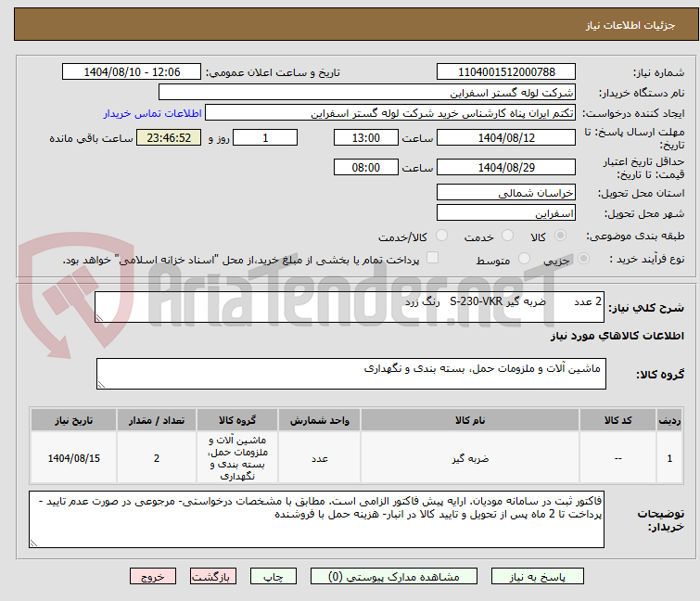
Task: Click the page header جزئیات اطلاعات نیاز
Action: pos(630,25)
